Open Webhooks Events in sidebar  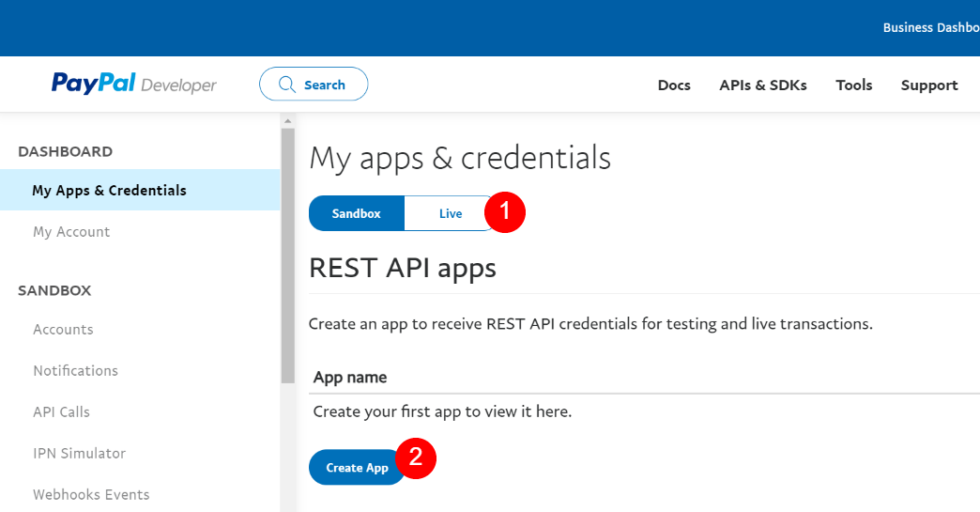point(91,494)
